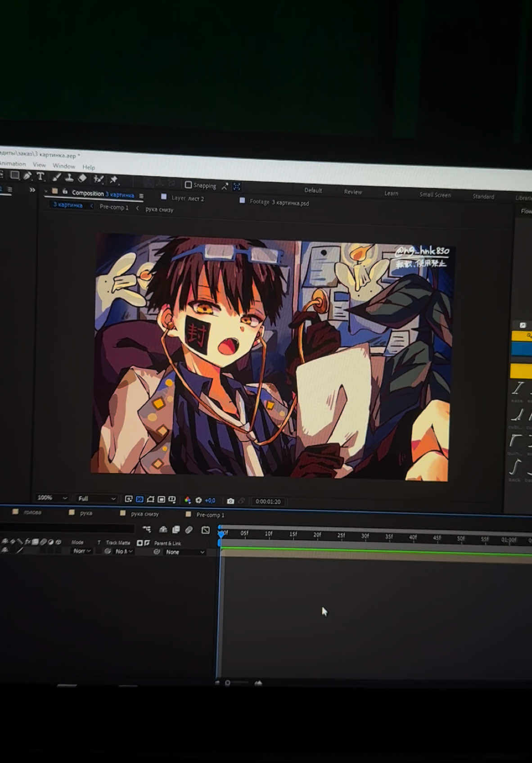
Task: Enable frame blending for the composition
Action: (x=176, y=530)
